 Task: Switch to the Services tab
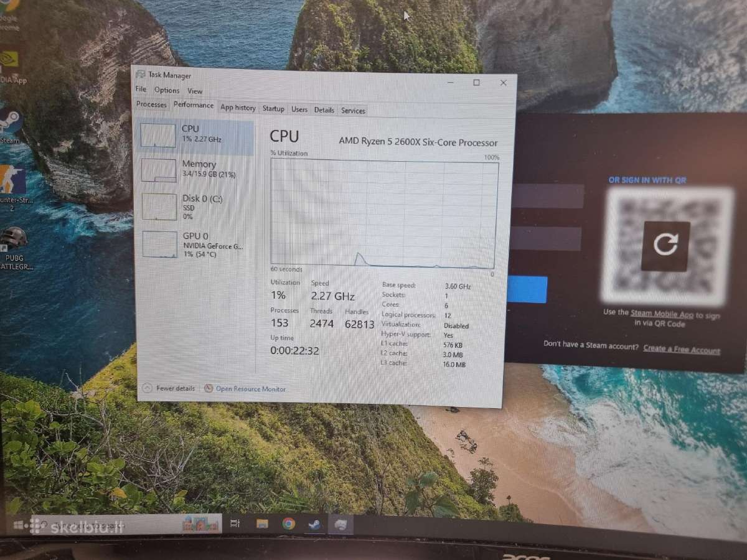click(353, 110)
